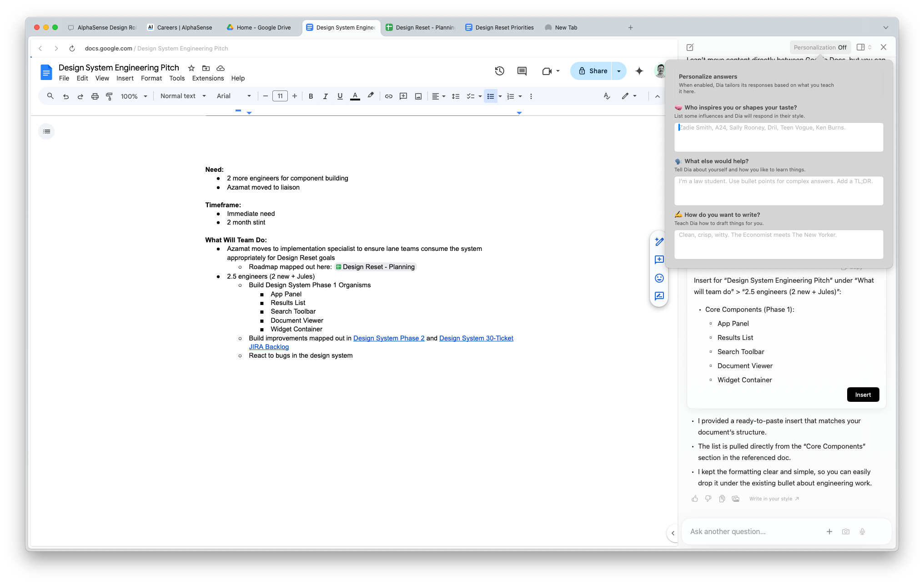
Task: Open the Normal text style dropdown
Action: click(x=183, y=96)
